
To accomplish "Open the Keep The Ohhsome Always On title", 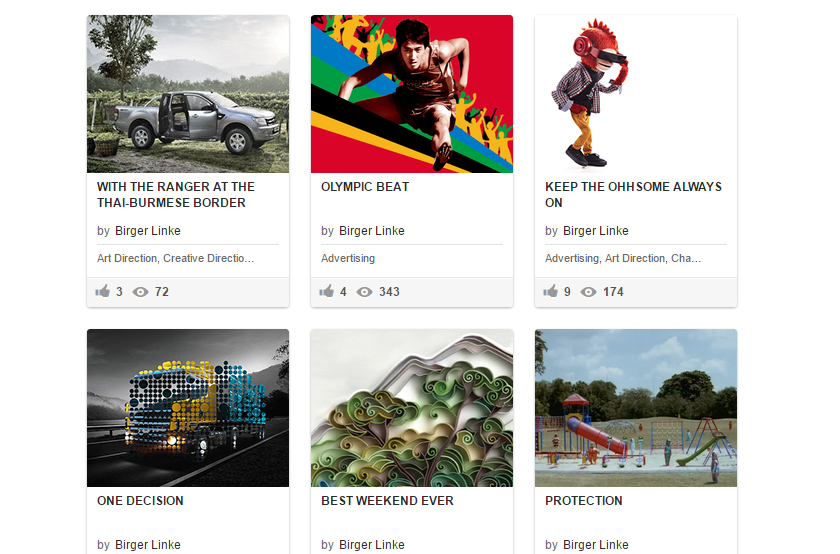I will tap(633, 194).
